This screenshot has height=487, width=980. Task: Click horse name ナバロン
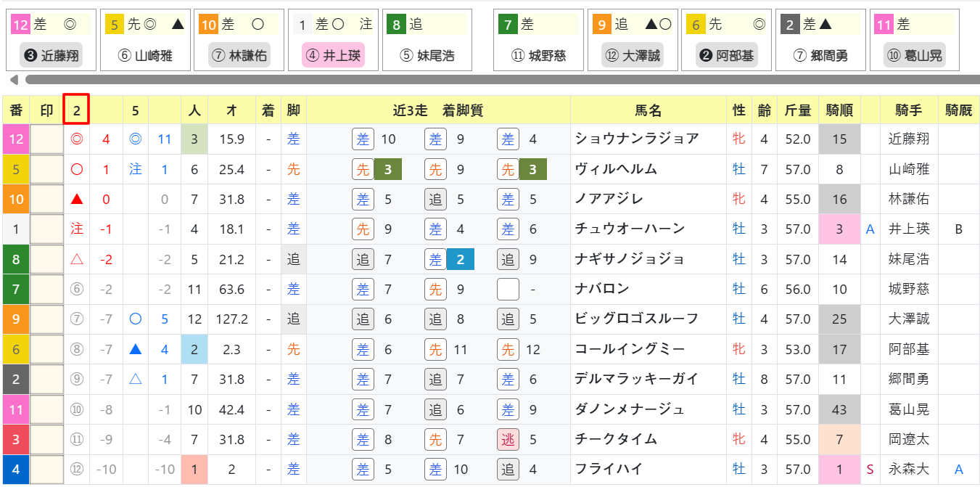(x=602, y=289)
